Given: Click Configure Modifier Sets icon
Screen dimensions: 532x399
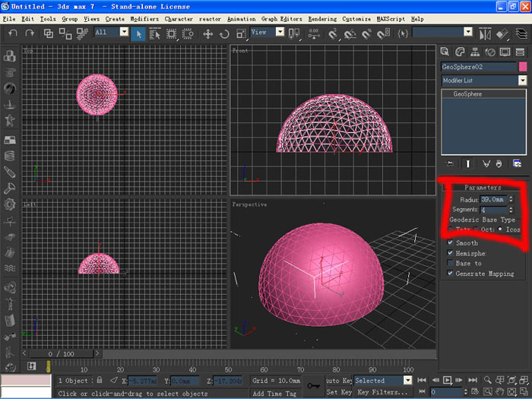Looking at the screenshot, I should (x=517, y=164).
